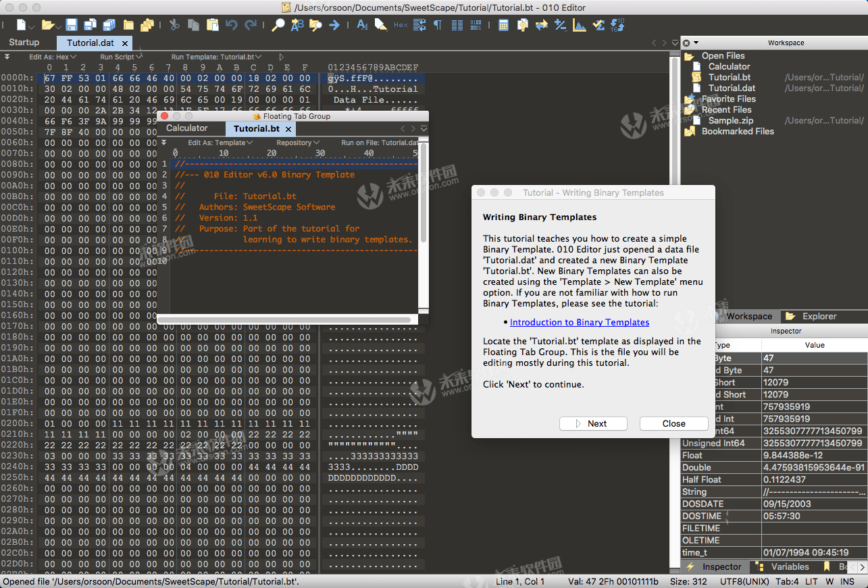Toggle show whitespace pilcrow icon
Screen dimensions: 868x588
[x=438, y=25]
